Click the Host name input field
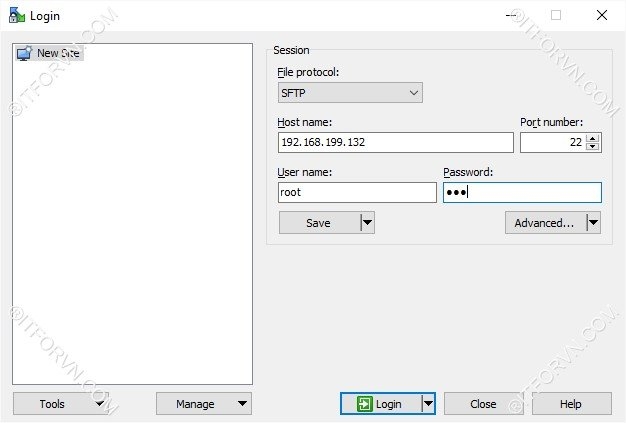The width and height of the screenshot is (626, 423). point(395,143)
